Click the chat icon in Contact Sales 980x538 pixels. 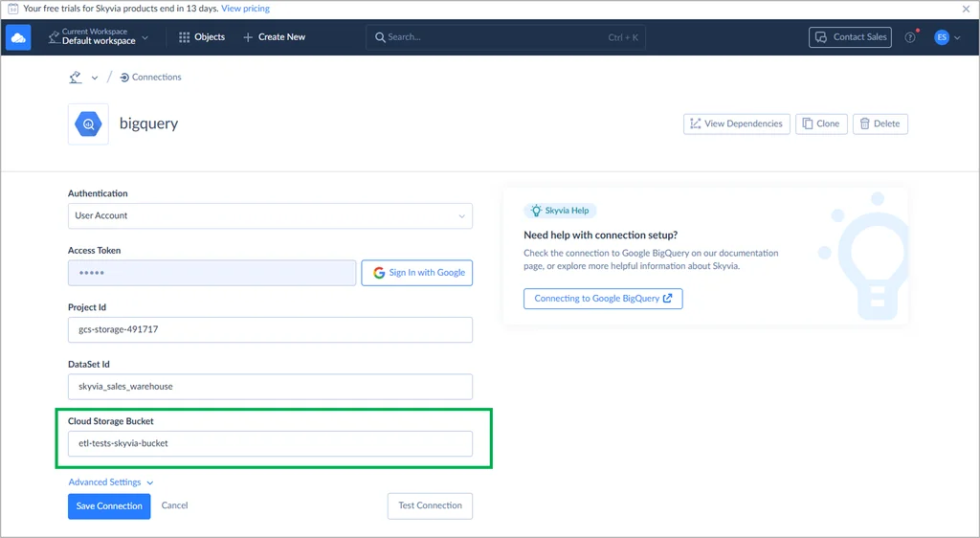(x=821, y=37)
